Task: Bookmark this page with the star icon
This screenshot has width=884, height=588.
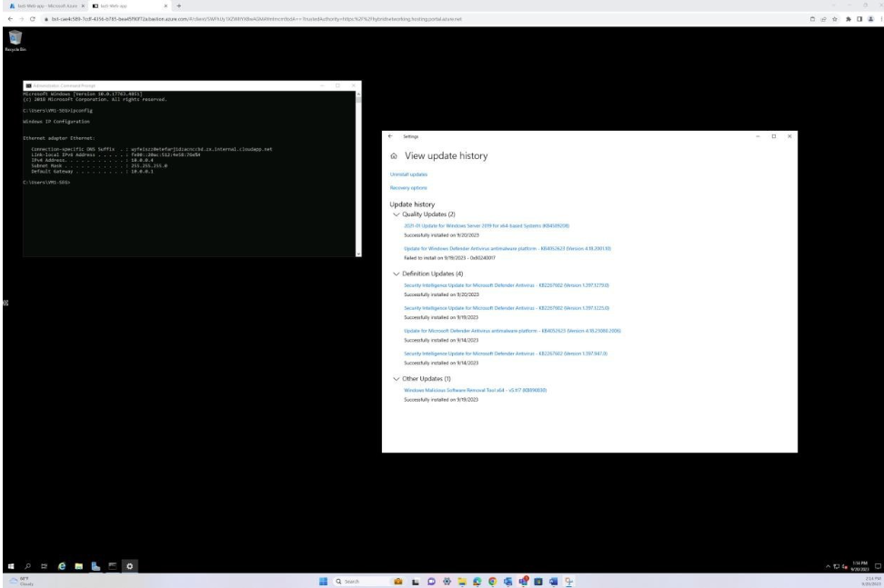Action: coord(835,19)
